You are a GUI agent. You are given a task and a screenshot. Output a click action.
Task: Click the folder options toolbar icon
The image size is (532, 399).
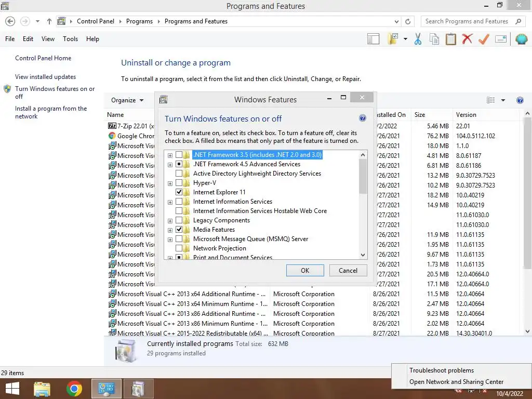(x=393, y=39)
